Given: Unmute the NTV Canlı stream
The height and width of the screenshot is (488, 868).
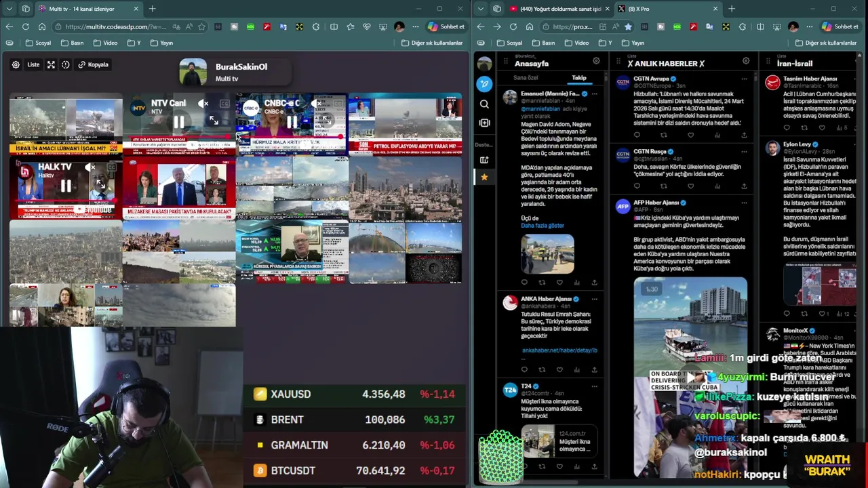Looking at the screenshot, I should pyautogui.click(x=203, y=104).
